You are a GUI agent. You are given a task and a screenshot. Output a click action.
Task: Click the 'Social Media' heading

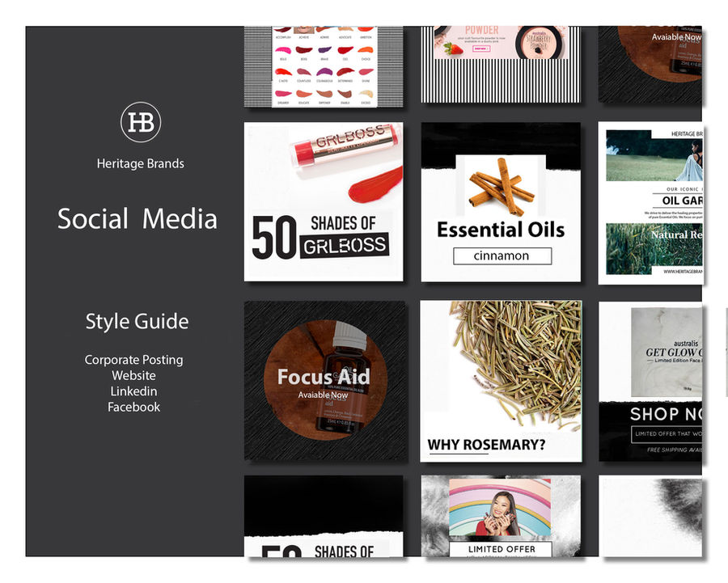click(x=138, y=218)
